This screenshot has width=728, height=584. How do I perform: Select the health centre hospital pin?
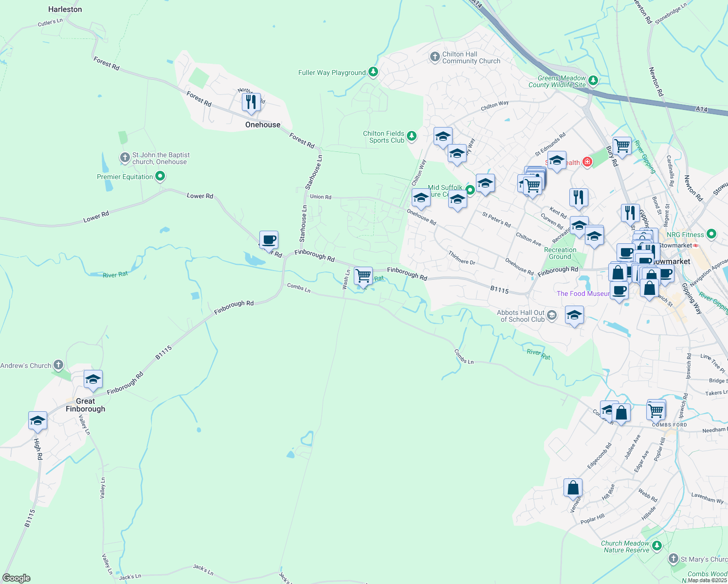[x=587, y=162]
